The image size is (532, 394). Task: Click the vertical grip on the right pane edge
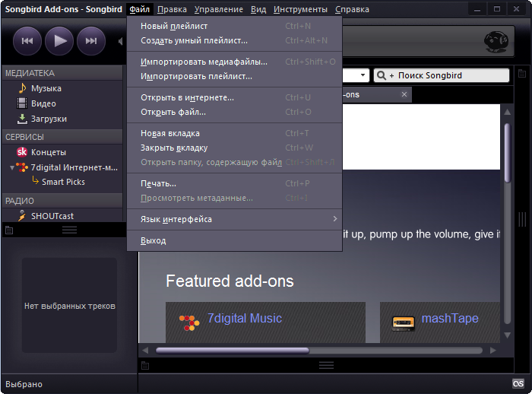tap(522, 219)
